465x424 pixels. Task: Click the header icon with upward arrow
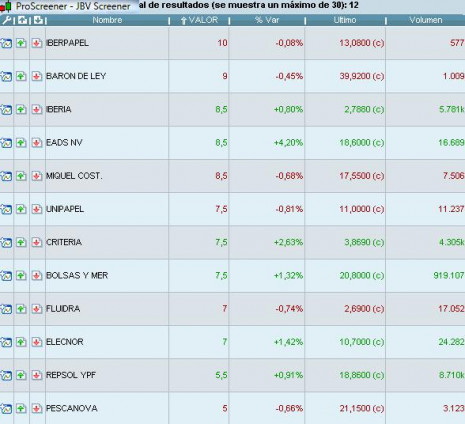coord(22,20)
